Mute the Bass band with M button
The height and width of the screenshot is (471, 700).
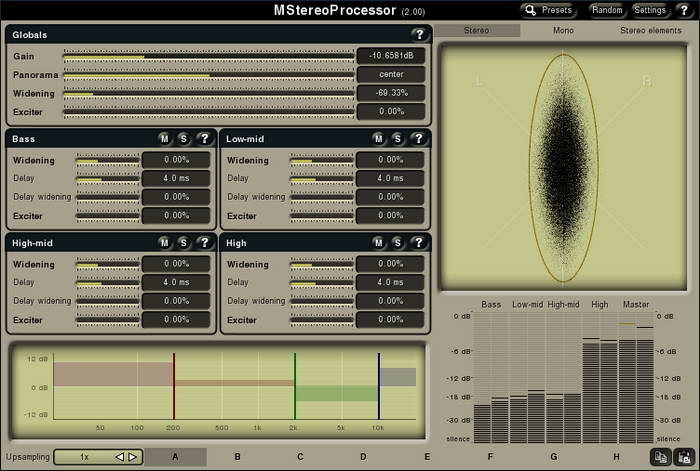pos(164,139)
